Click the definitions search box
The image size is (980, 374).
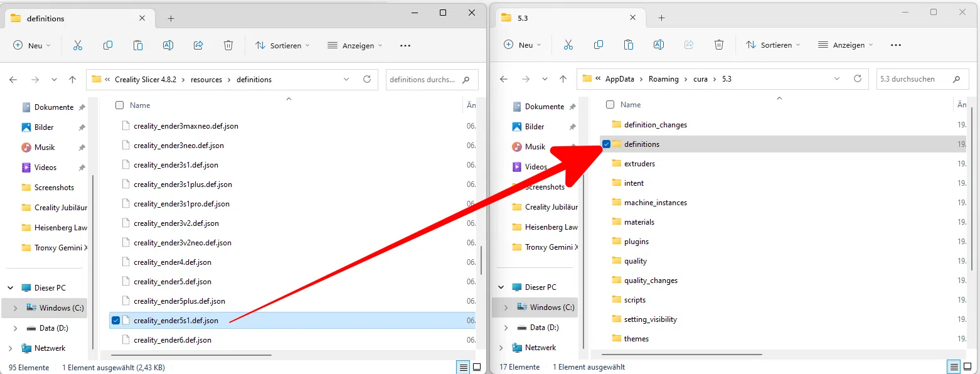click(x=432, y=80)
